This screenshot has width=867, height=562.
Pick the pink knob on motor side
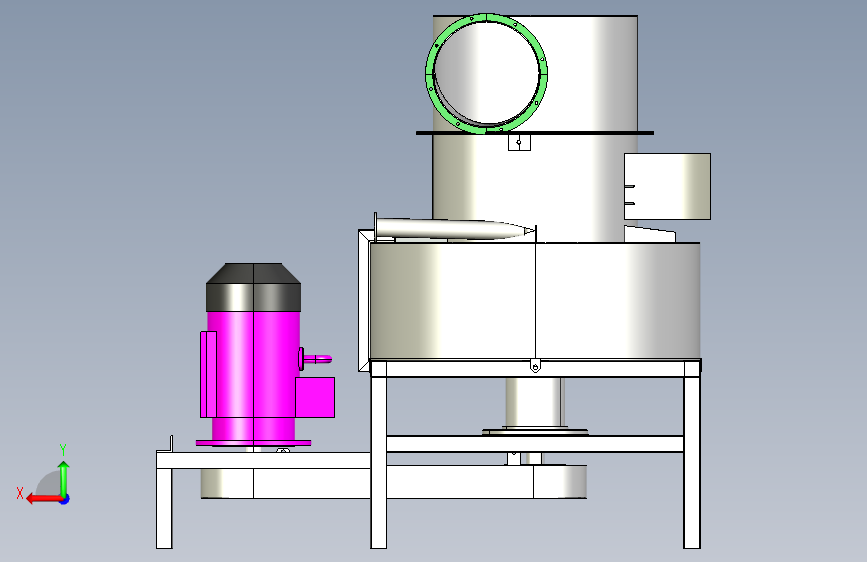[x=317, y=359]
